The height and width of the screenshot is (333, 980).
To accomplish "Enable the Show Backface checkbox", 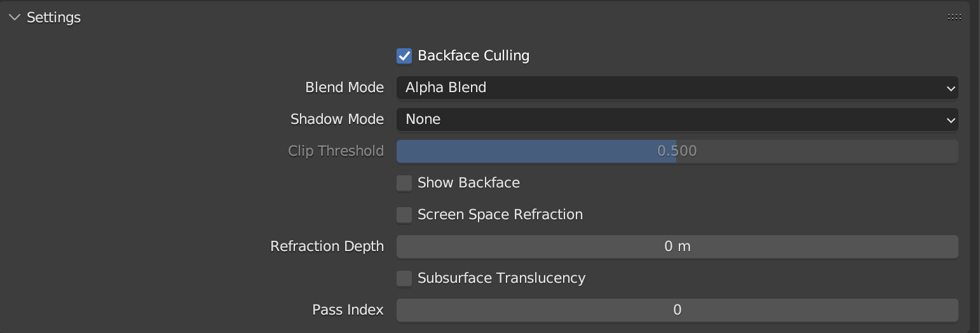I will click(x=404, y=183).
